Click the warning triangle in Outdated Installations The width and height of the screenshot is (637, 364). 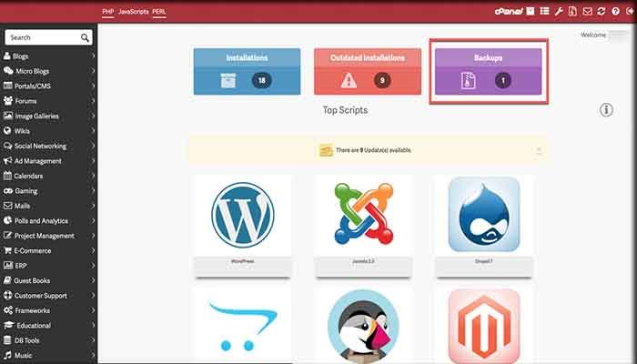pyautogui.click(x=349, y=80)
